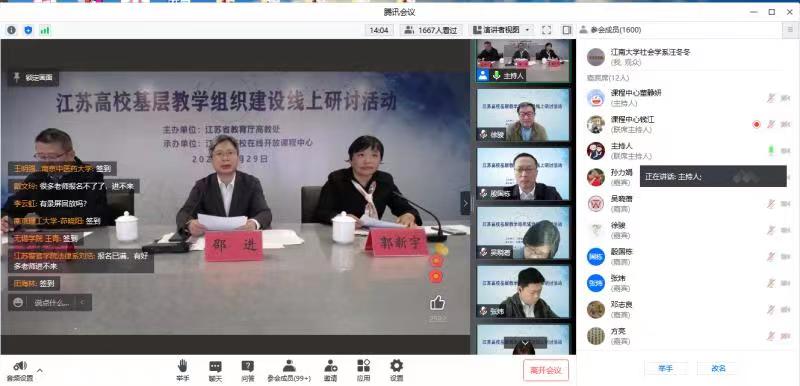
Task: Click the 说点什么 chat input field
Action: pyautogui.click(x=50, y=302)
